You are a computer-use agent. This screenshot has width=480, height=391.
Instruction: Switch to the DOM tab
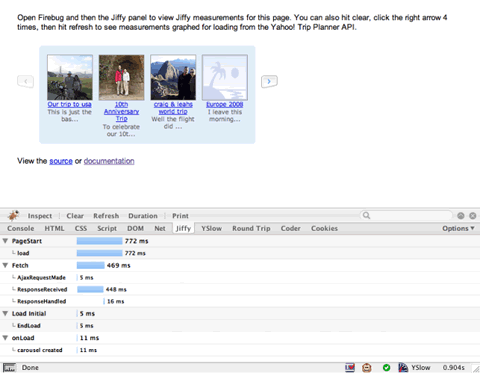click(135, 228)
